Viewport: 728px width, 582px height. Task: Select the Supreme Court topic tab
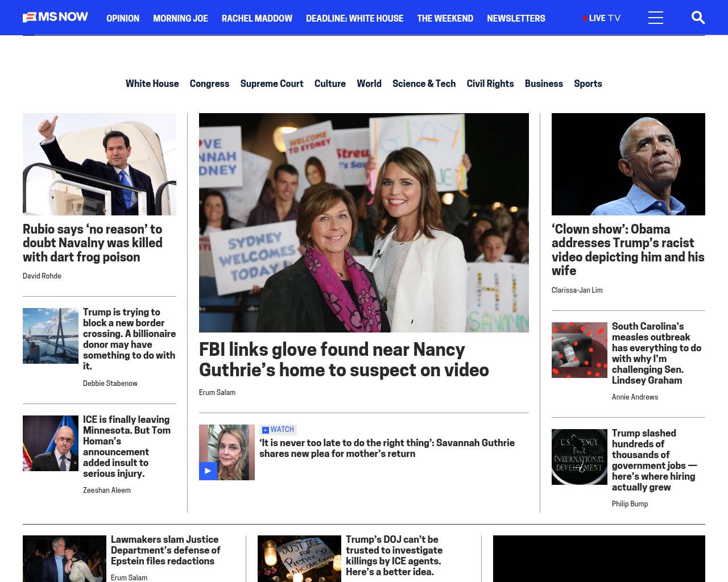[x=271, y=84]
